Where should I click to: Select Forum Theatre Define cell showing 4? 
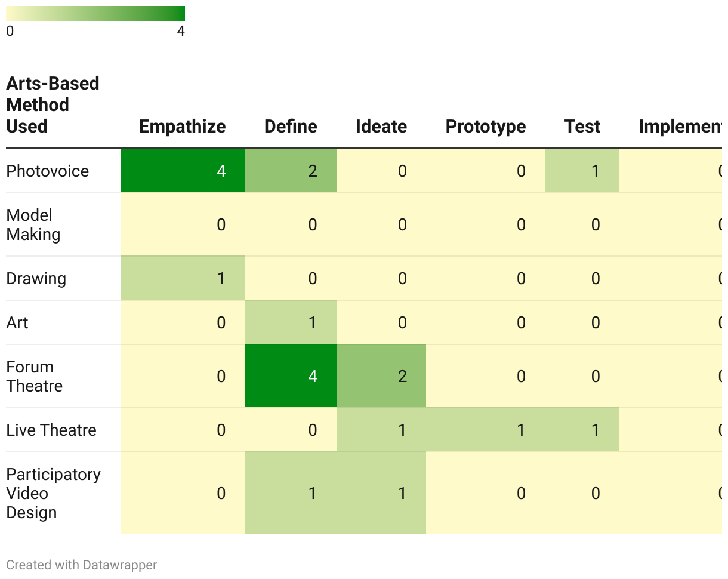coord(291,377)
